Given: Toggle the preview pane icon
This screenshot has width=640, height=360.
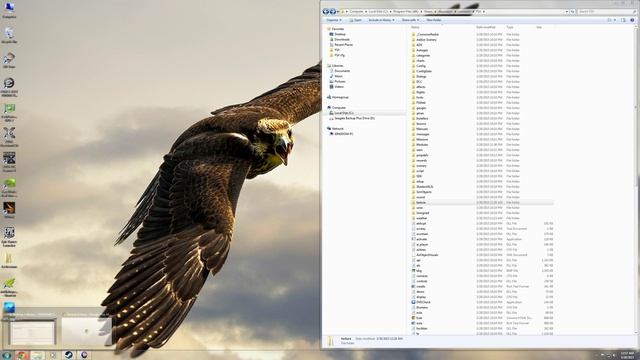Looking at the screenshot, I should point(623,20).
